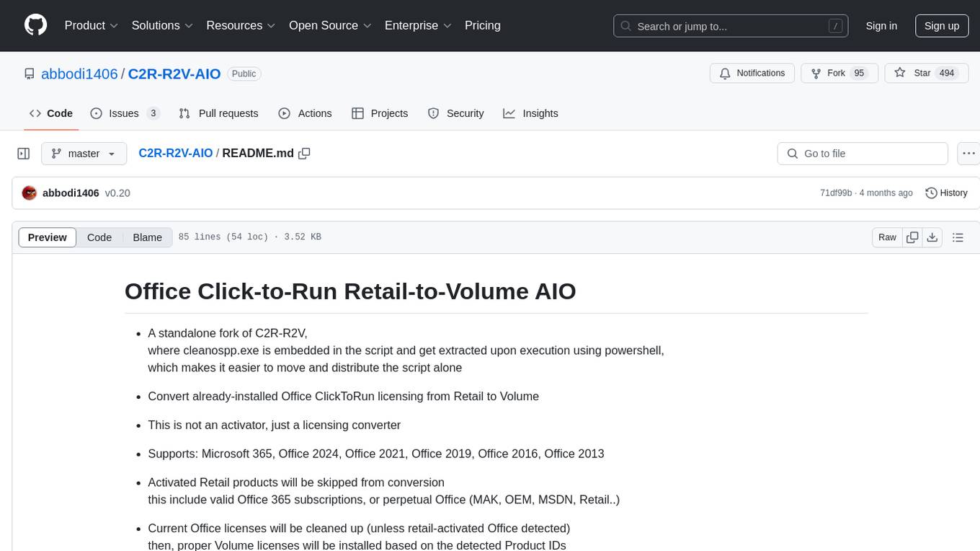The width and height of the screenshot is (980, 551).
Task: Click the Public visibility label
Action: pyautogui.click(x=244, y=74)
